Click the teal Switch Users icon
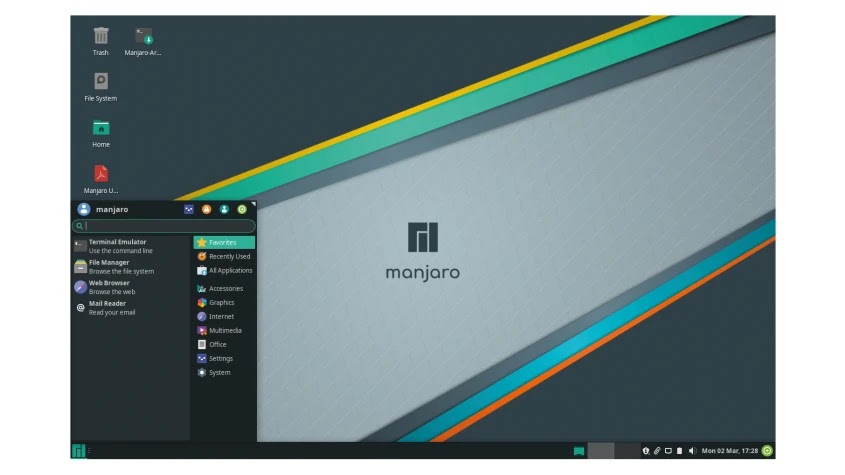 [224, 209]
